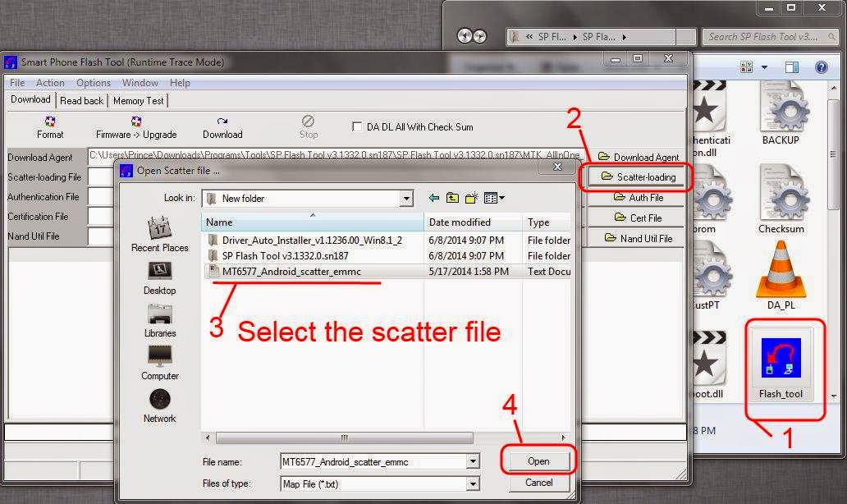Click the Explorer change view icon
Screen dimensions: 847x504
[747, 67]
